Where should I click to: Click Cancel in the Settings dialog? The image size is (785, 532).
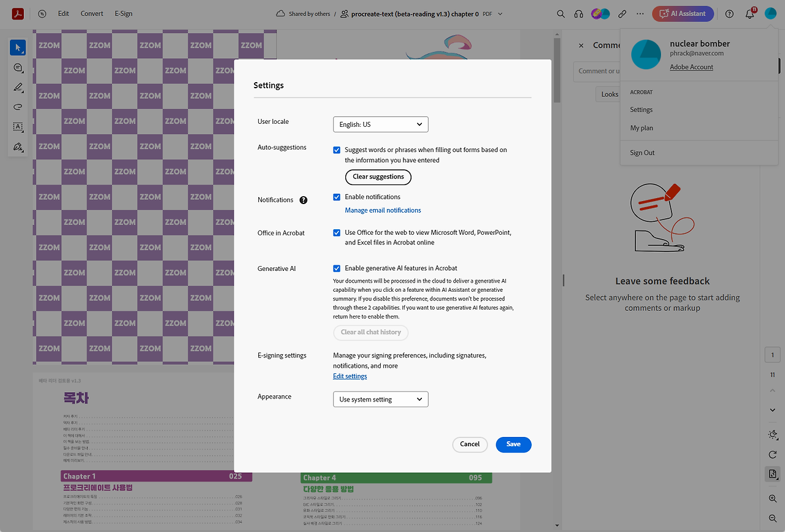pos(470,444)
